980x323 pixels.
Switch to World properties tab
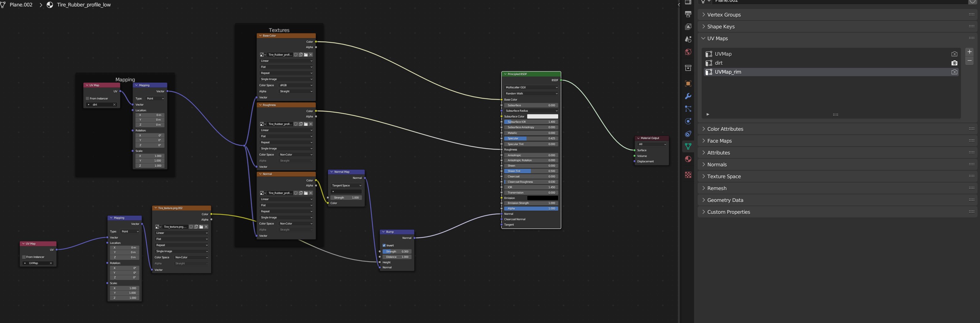pos(688,52)
